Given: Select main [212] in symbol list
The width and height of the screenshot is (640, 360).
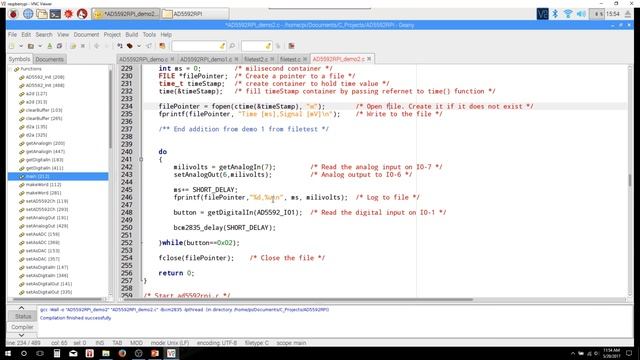Looking at the screenshot, I should pos(58,176).
